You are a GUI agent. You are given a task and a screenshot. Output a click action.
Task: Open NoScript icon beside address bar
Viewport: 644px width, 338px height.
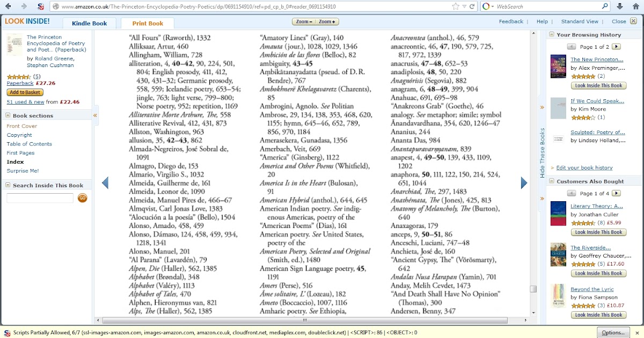(x=41, y=6)
